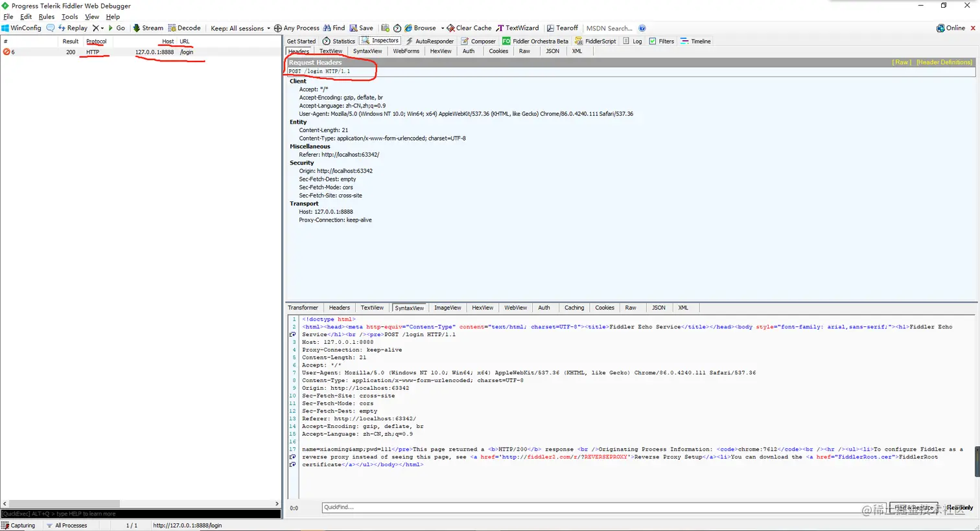Save the sessions with the Save button
This screenshot has height=531, width=980.
tap(362, 28)
